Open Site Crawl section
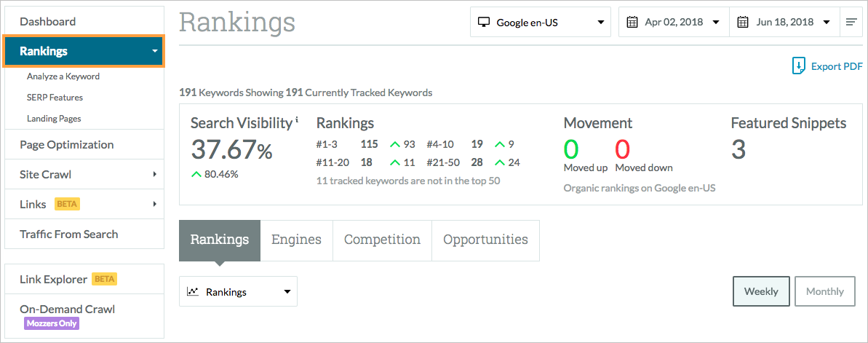Image resolution: width=868 pixels, height=343 pixels. 84,175
